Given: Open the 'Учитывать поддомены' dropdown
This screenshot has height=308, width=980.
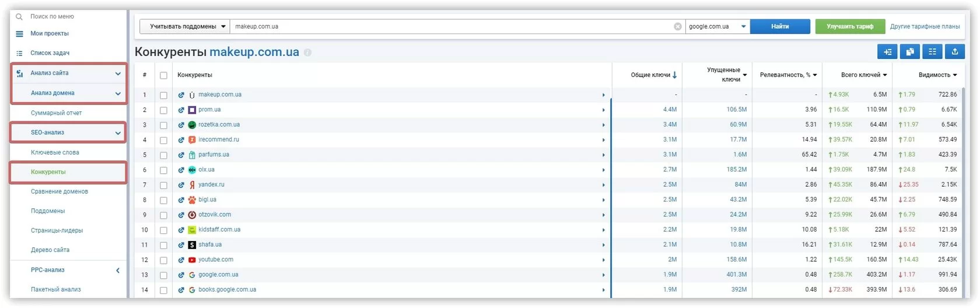Looking at the screenshot, I should point(185,26).
